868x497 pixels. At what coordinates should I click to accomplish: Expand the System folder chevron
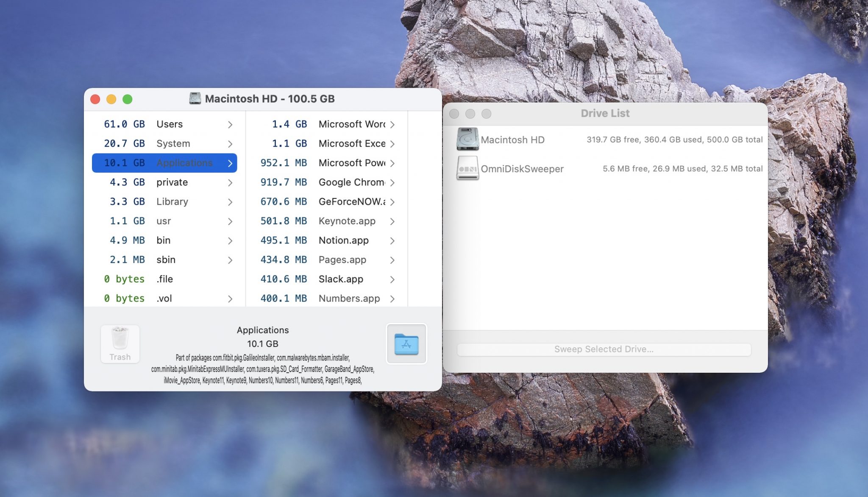(230, 144)
